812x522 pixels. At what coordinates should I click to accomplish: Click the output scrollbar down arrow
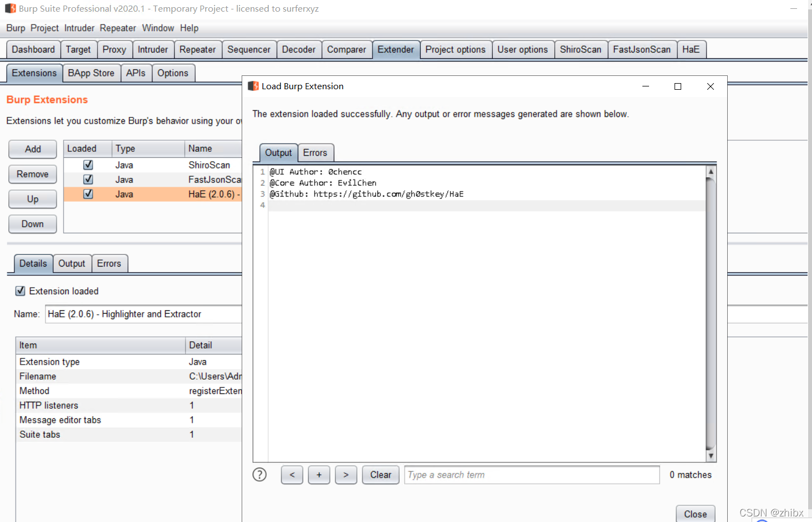711,456
